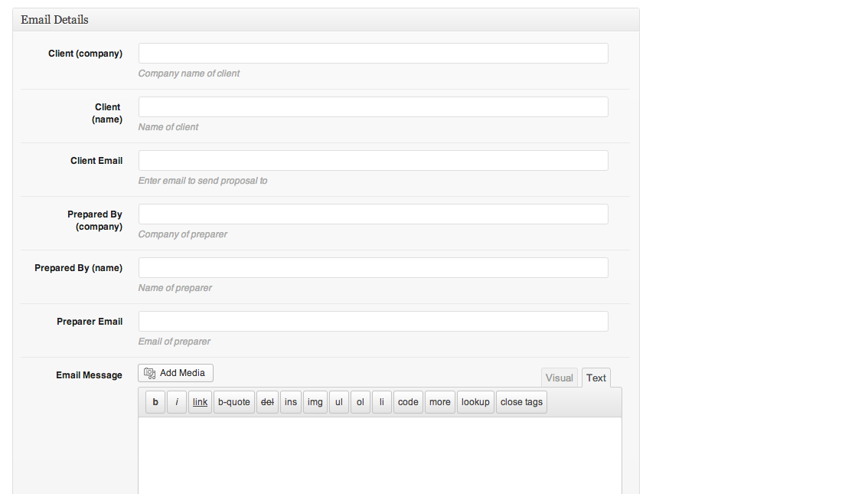This screenshot has width=868, height=494.
Task: Insert blockquote with b-quote button
Action: click(234, 402)
